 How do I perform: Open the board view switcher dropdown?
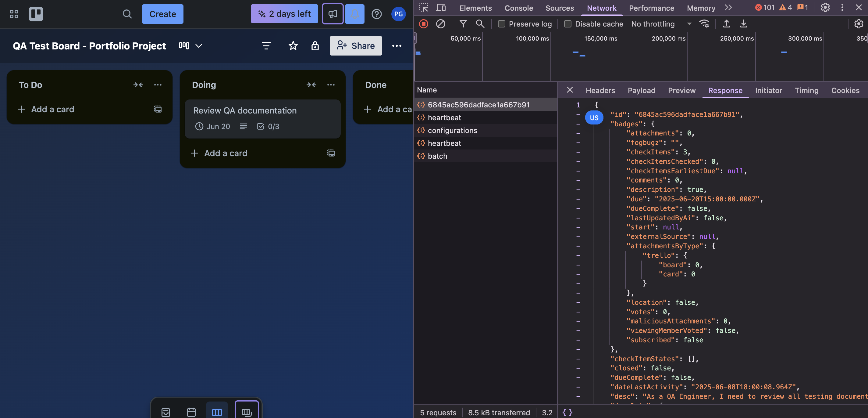pyautogui.click(x=190, y=45)
